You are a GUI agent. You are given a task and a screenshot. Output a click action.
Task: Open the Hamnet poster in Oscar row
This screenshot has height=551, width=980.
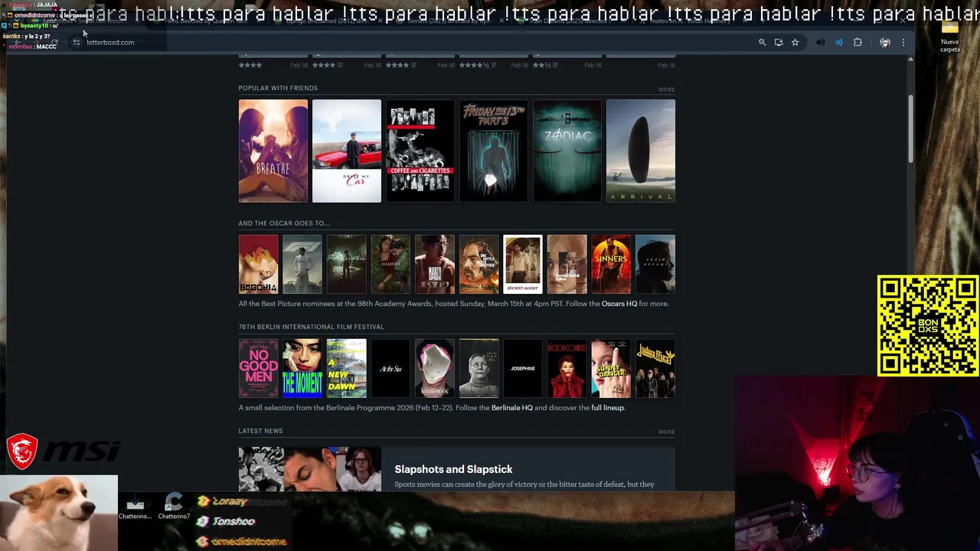coord(390,264)
